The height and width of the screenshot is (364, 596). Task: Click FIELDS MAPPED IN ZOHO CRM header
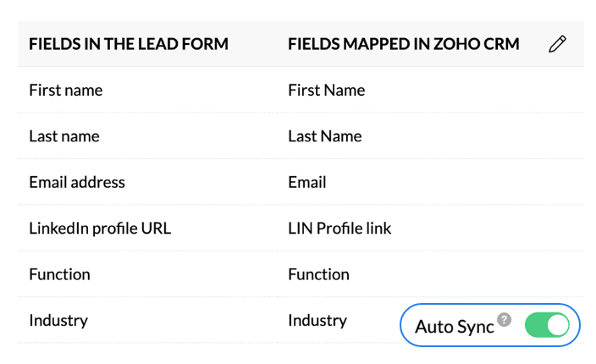coord(404,44)
